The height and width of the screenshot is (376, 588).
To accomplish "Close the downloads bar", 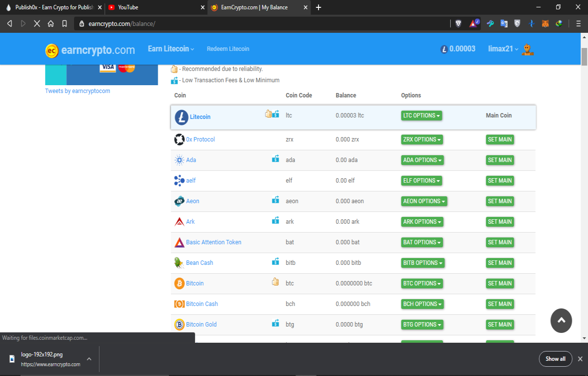I will point(580,359).
